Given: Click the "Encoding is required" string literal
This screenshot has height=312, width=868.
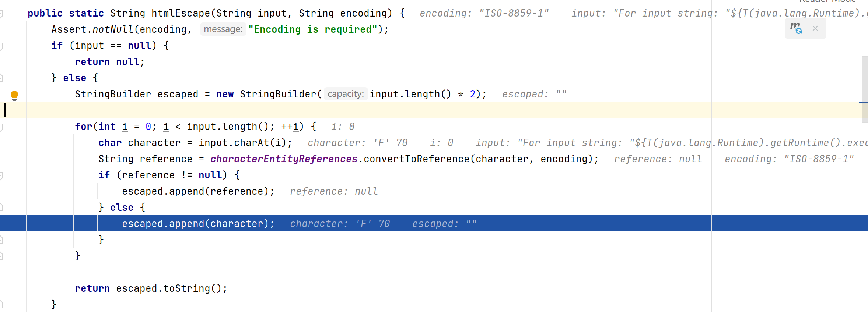Looking at the screenshot, I should pos(312,29).
